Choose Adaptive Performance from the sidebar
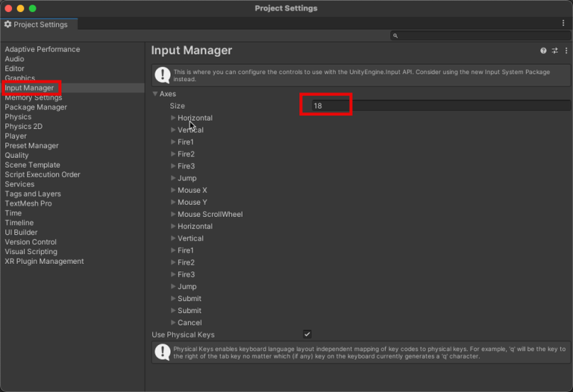573x392 pixels. [x=43, y=49]
